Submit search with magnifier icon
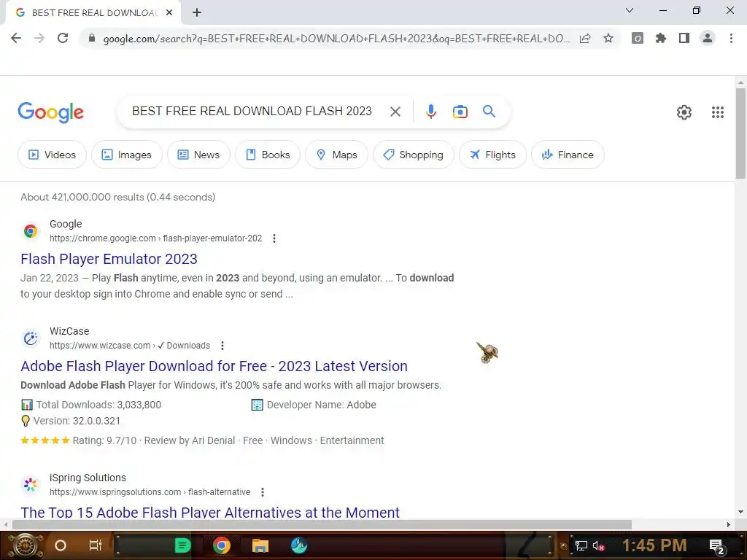The width and height of the screenshot is (747, 560). 489,112
